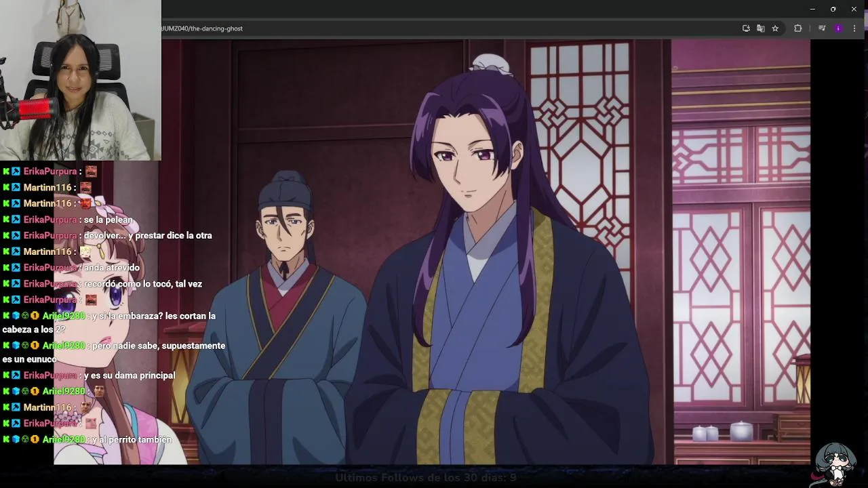
Task: Click message "pero nadie sabe, supuestamente"
Action: (159, 346)
